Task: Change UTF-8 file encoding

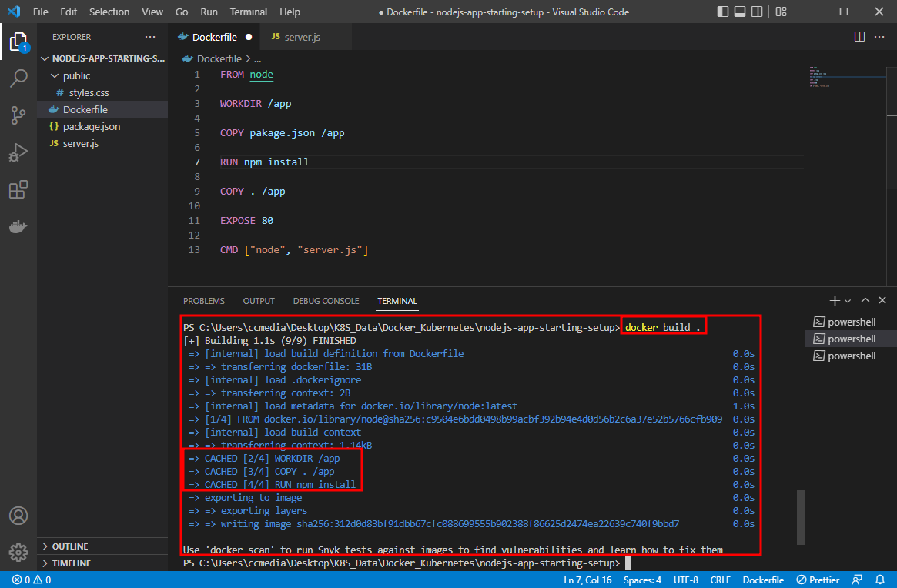Action: [685, 580]
